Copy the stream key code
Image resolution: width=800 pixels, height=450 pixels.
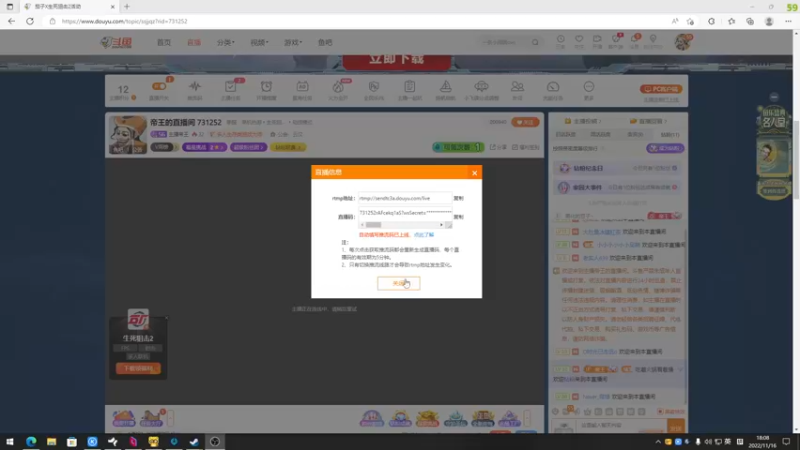click(x=459, y=217)
